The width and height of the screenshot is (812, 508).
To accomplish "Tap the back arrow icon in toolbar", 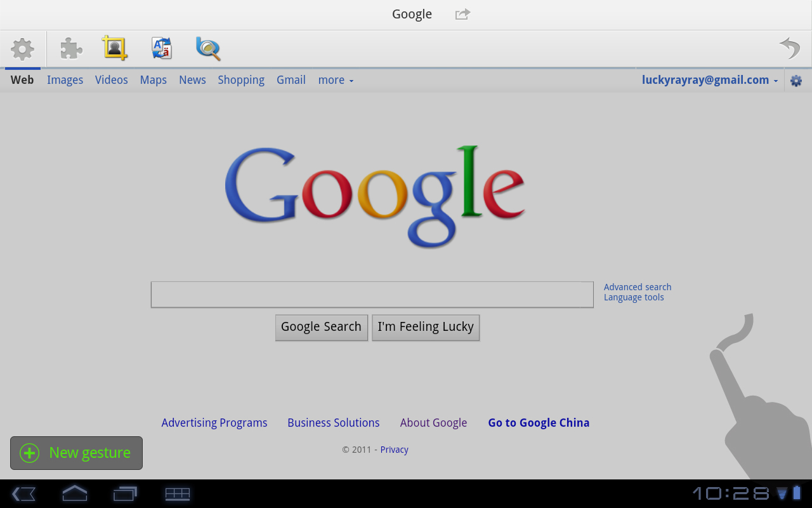I will [x=790, y=48].
